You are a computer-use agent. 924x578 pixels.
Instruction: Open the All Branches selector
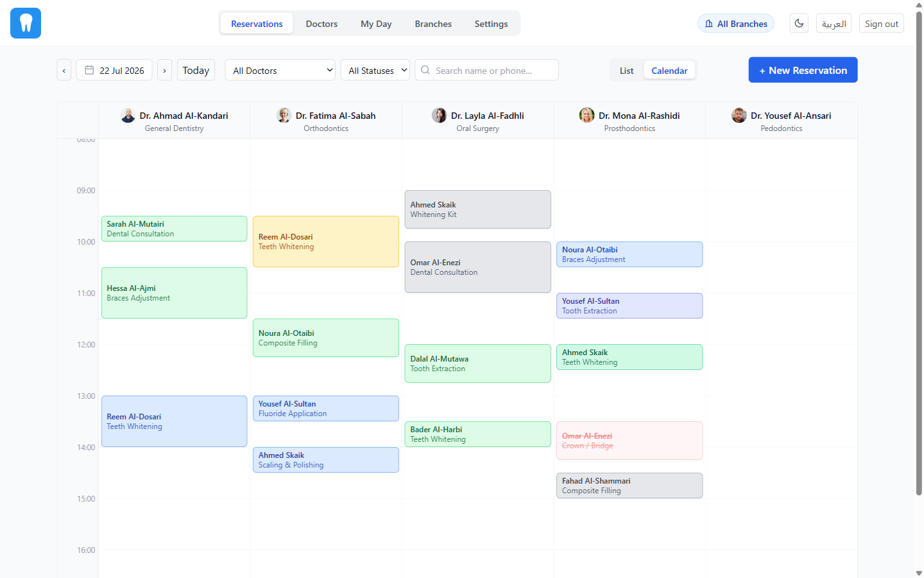tap(736, 23)
